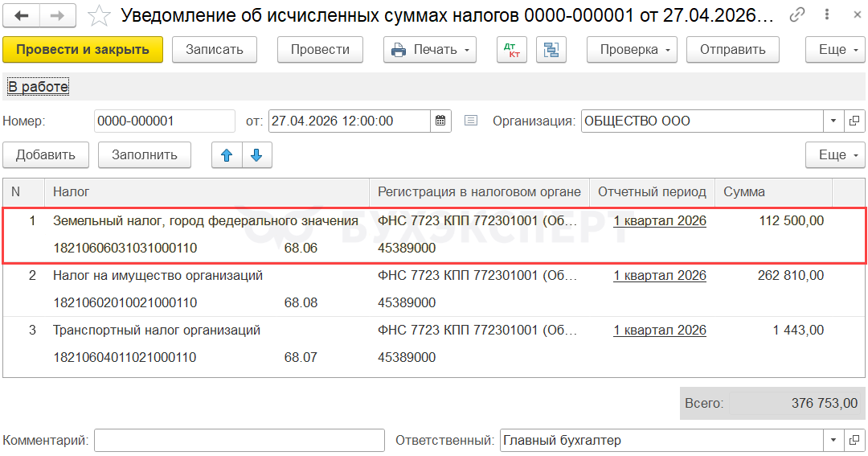Image resolution: width=868 pixels, height=456 pixels.
Task: Copy document link via chain icon
Action: tap(797, 15)
